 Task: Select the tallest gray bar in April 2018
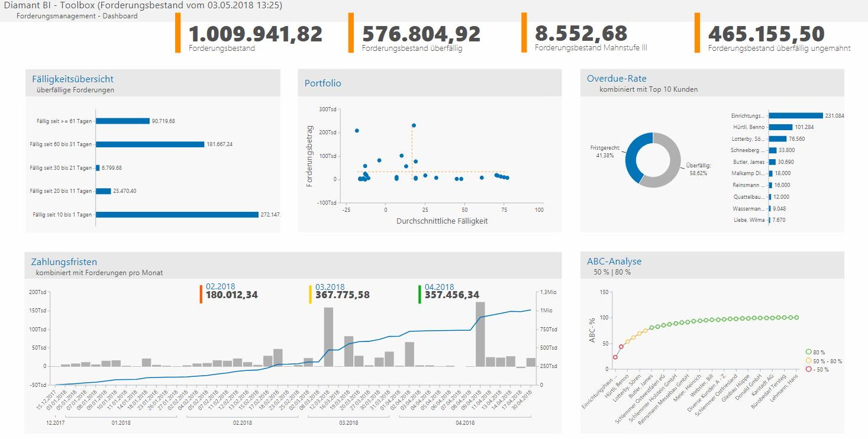click(480, 334)
